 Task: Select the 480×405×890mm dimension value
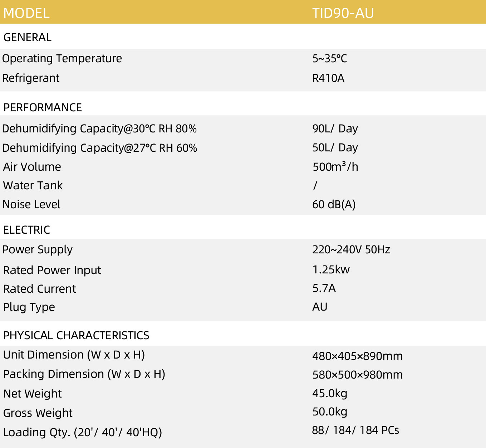[358, 356]
